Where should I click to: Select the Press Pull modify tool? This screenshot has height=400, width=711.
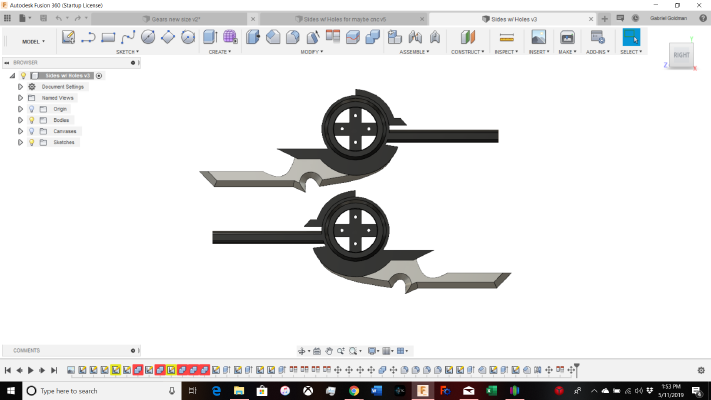pos(253,37)
